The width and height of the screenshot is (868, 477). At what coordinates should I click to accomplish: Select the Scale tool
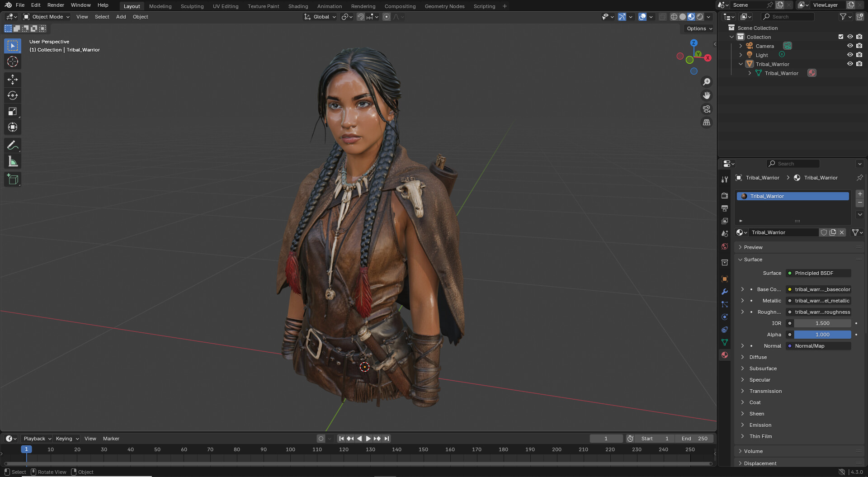13,111
